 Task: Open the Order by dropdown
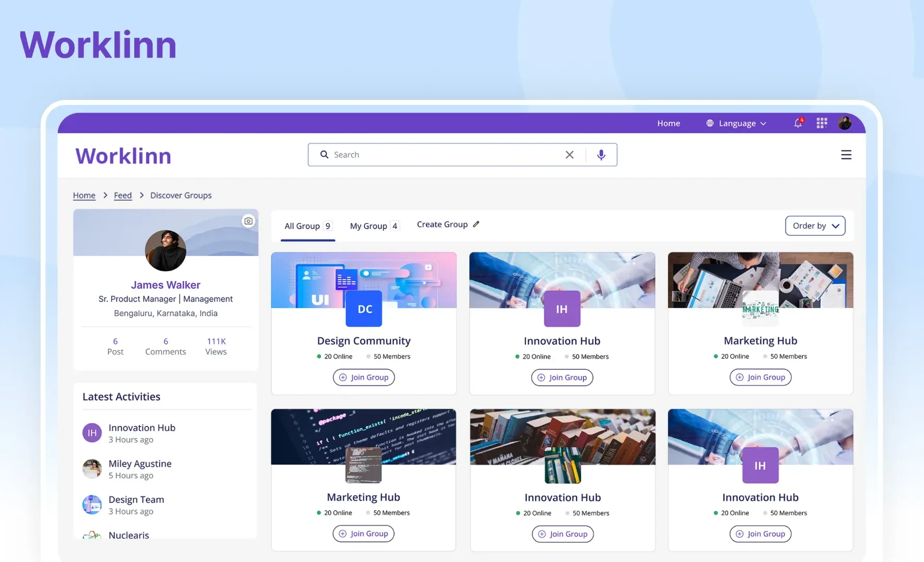coord(815,226)
